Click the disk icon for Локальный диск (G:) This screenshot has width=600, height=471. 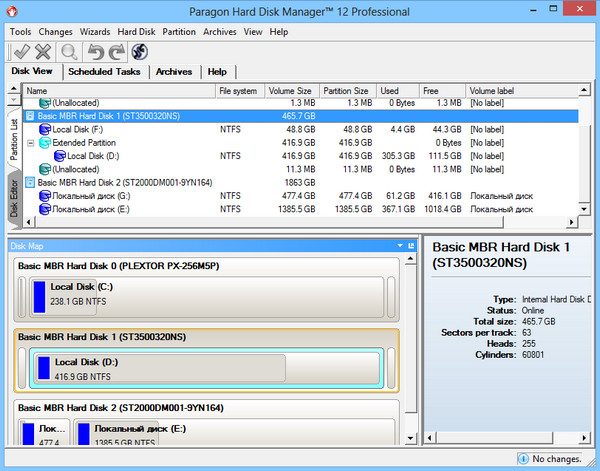coord(45,196)
